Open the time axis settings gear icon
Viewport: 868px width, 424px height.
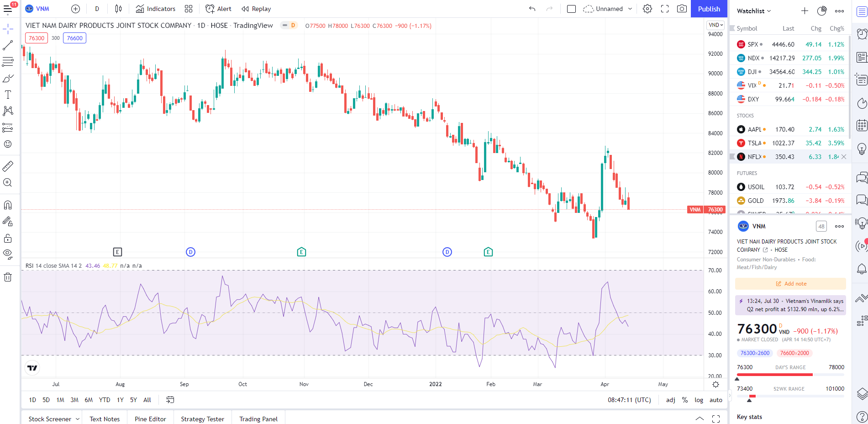[715, 384]
